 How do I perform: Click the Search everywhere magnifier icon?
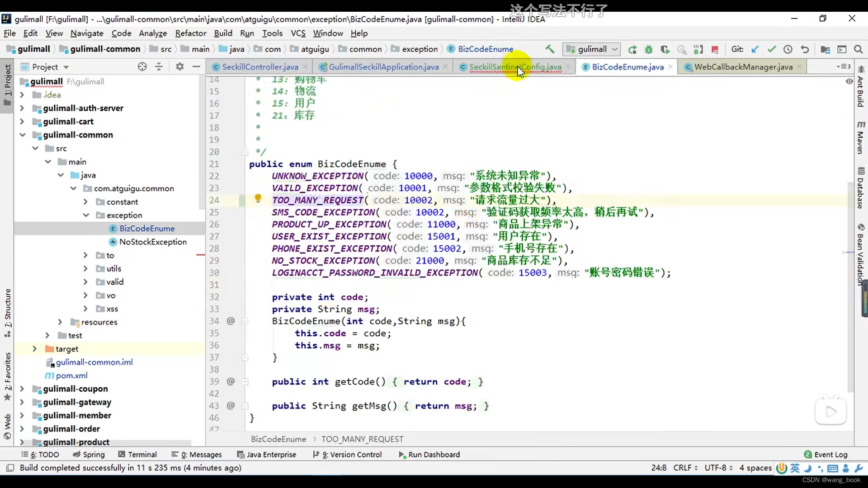pyautogui.click(x=859, y=49)
